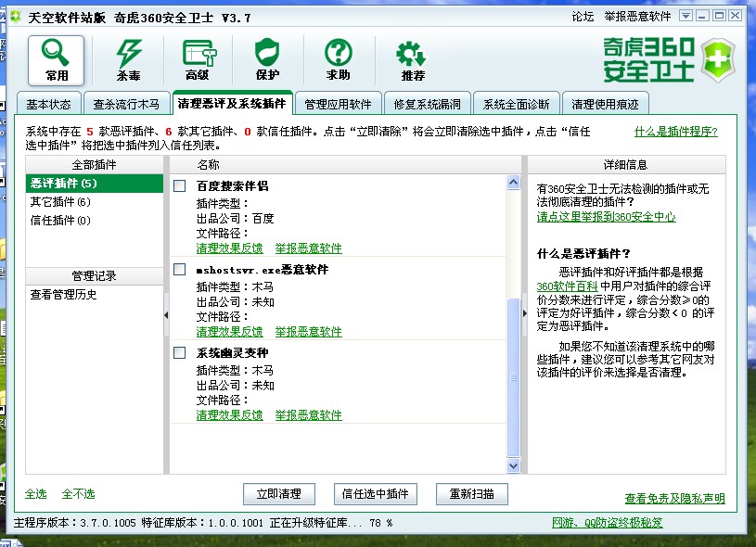Click the 详细信息 panel header

pos(626,165)
